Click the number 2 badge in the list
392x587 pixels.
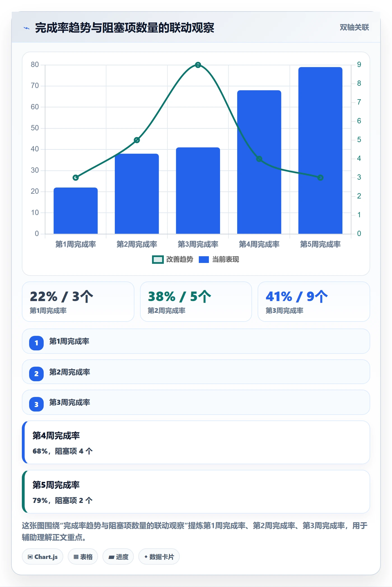click(36, 374)
